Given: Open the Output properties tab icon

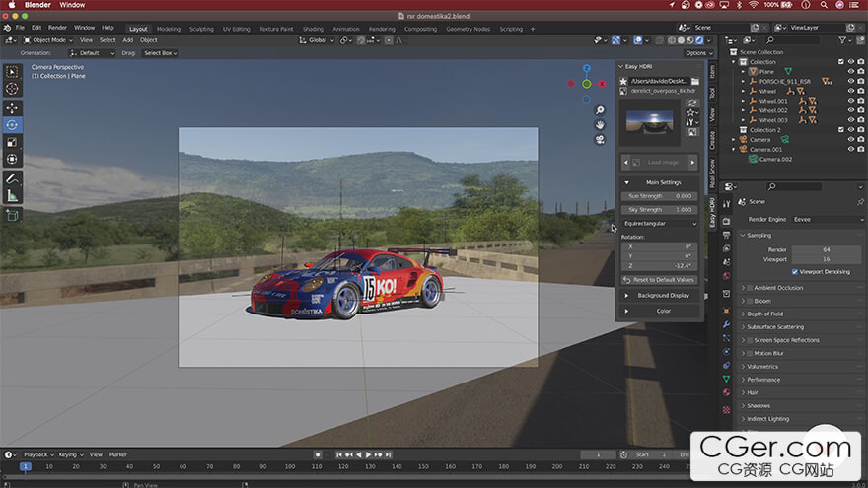Looking at the screenshot, I should [726, 236].
